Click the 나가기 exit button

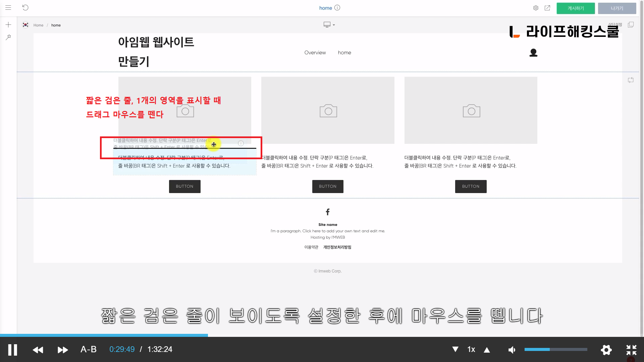coord(617,8)
